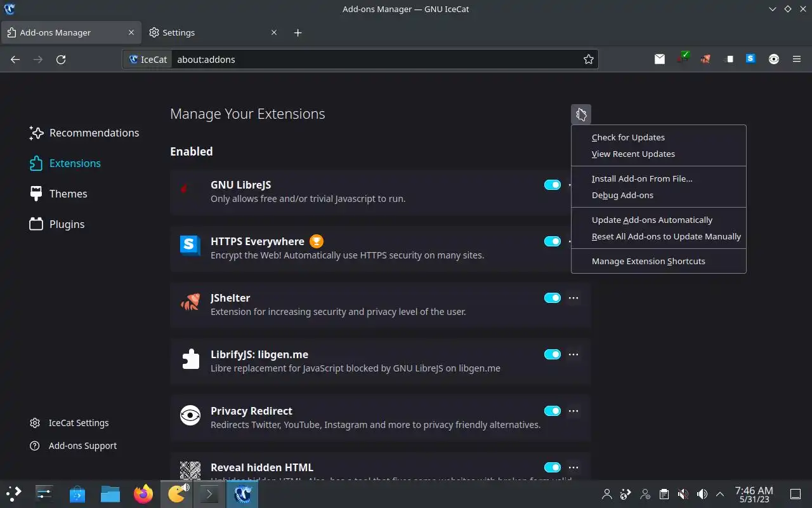Select Check for Updates menu item

658,137
